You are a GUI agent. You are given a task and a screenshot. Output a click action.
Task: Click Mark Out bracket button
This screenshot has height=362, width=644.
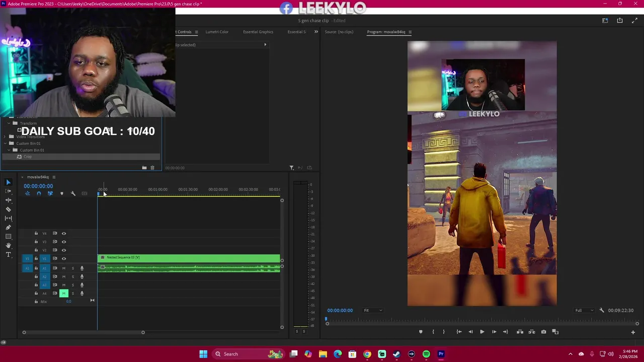tap(444, 332)
